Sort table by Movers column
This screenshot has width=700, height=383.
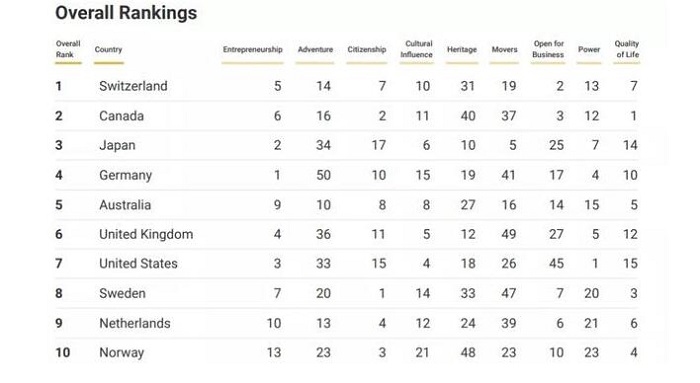504,50
